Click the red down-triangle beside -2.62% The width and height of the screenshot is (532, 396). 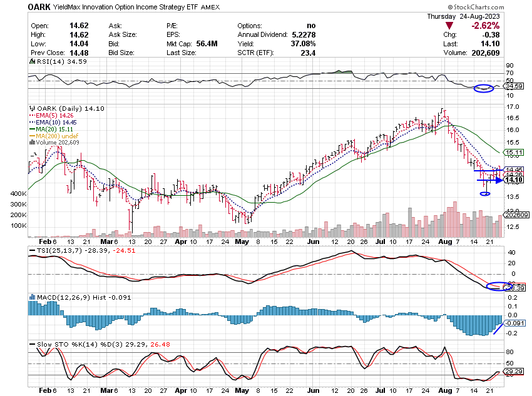pos(449,26)
